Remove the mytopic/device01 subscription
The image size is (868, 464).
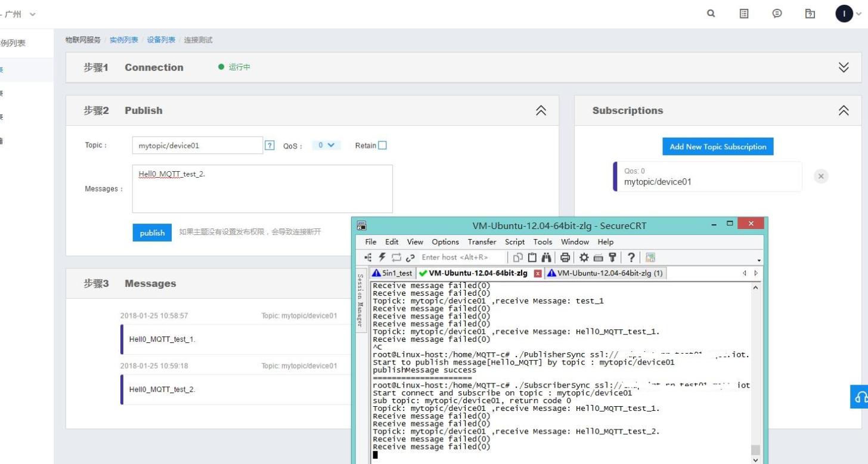tap(821, 176)
